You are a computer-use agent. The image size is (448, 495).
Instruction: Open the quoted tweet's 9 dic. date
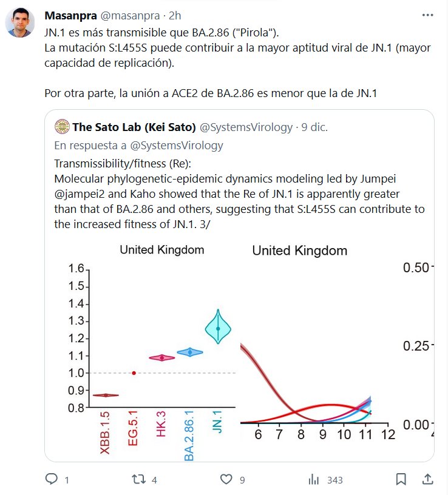point(314,127)
